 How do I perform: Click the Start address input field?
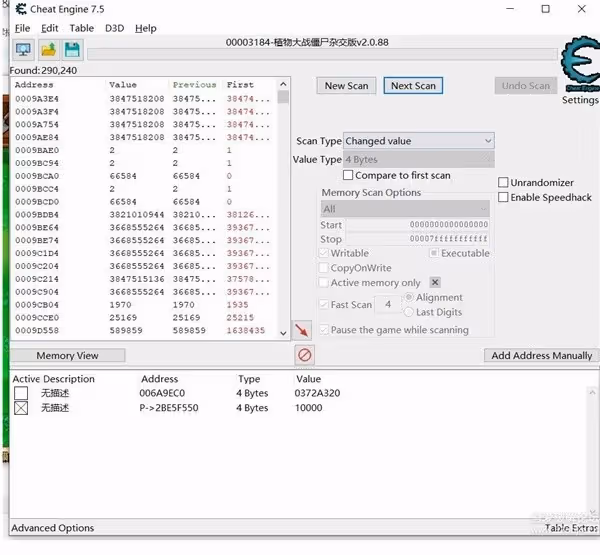click(x=419, y=224)
